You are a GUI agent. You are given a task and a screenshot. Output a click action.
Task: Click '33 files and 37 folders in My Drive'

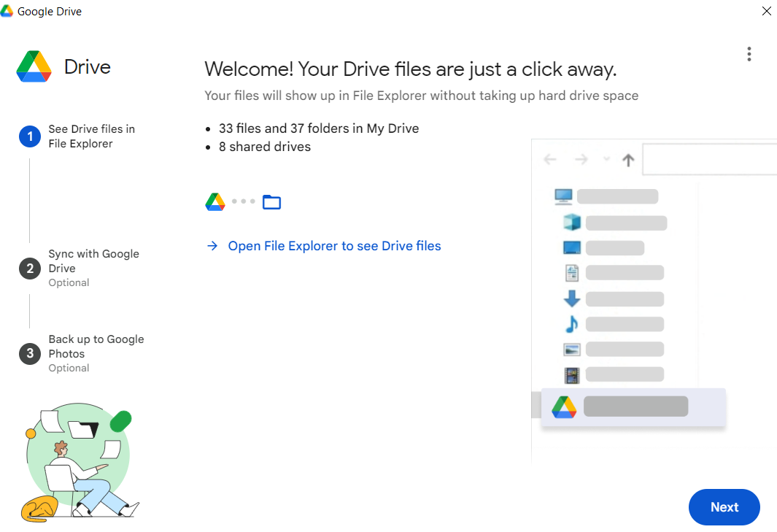coord(319,128)
